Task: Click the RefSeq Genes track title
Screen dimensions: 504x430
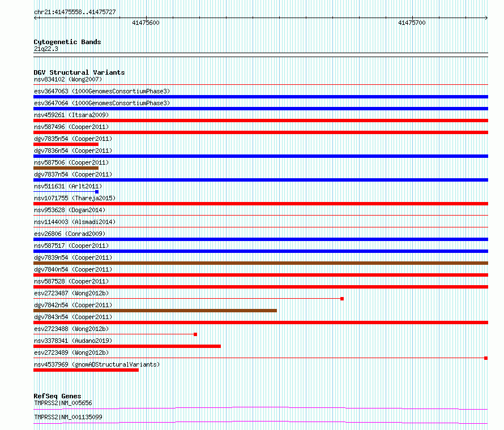Action: click(57, 396)
